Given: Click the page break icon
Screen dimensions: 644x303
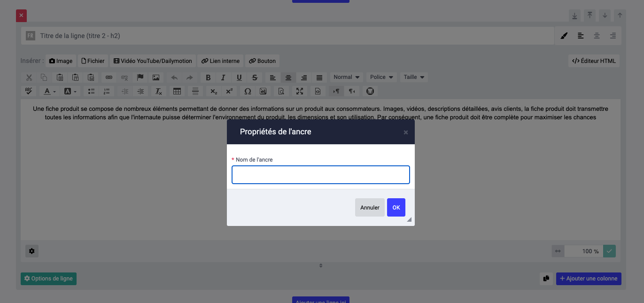Looking at the screenshot, I should (263, 91).
